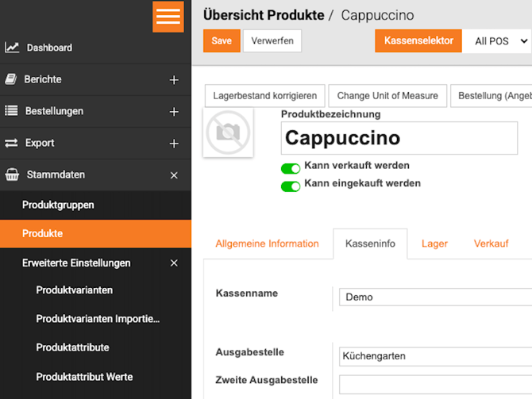
Task: Click the Verwerfen button
Action: point(272,41)
